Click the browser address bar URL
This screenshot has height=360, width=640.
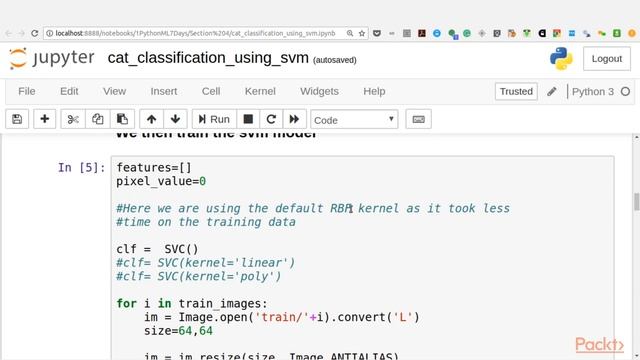coord(196,33)
